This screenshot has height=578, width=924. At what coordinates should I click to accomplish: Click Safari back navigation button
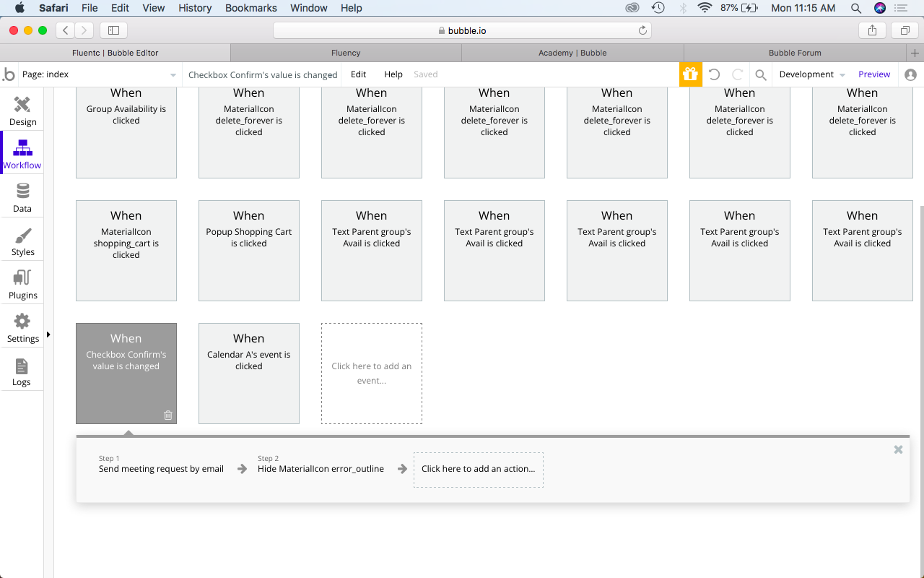pyautogui.click(x=66, y=30)
